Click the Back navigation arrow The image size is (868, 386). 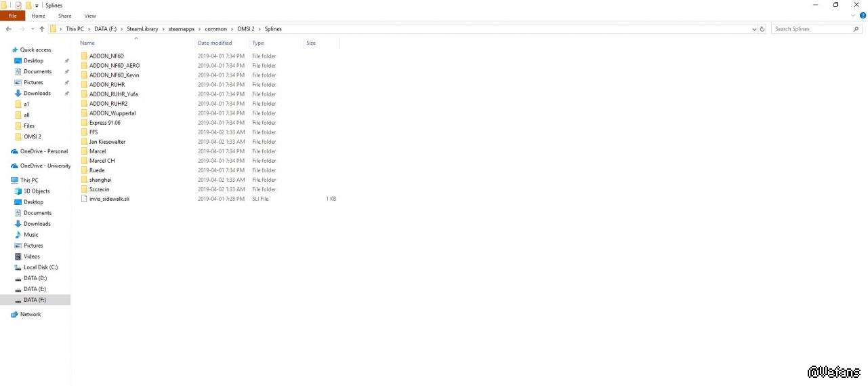pos(8,29)
